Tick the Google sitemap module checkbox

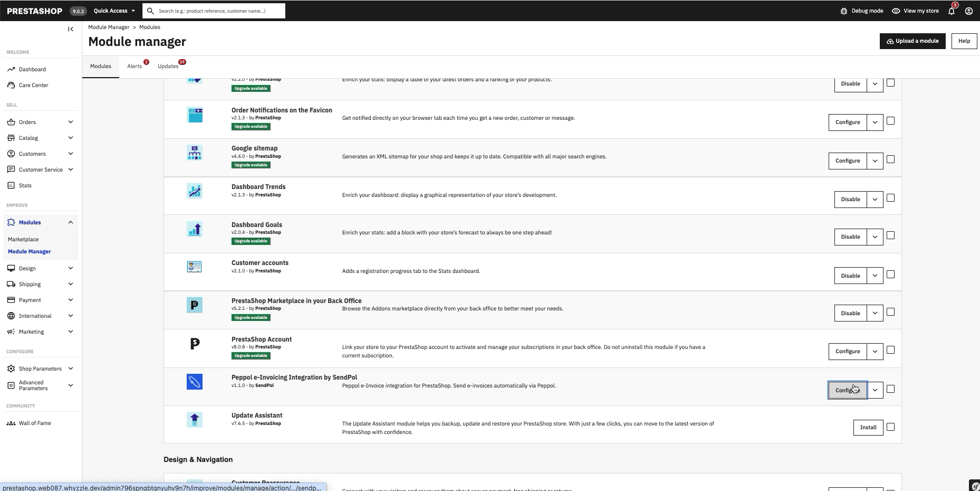890,159
